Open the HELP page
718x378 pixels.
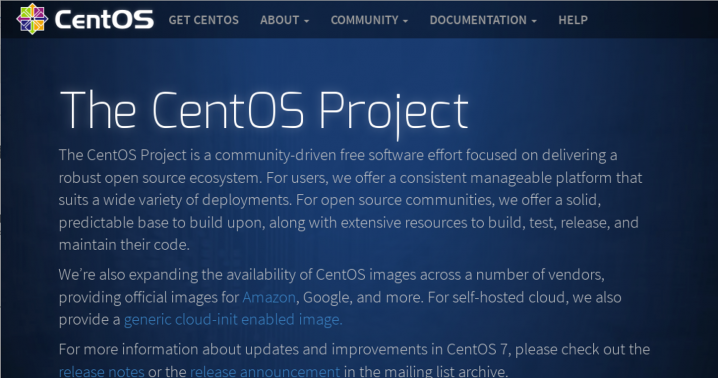(573, 20)
